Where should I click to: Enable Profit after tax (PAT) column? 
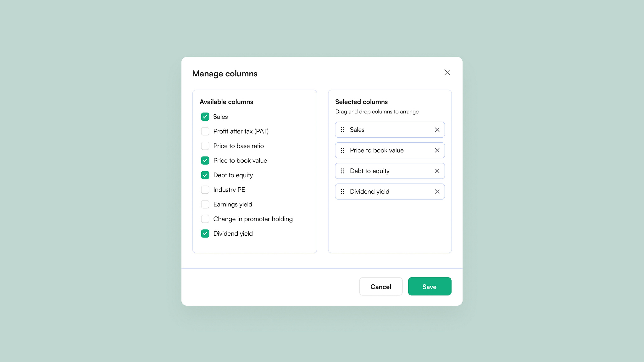205,131
